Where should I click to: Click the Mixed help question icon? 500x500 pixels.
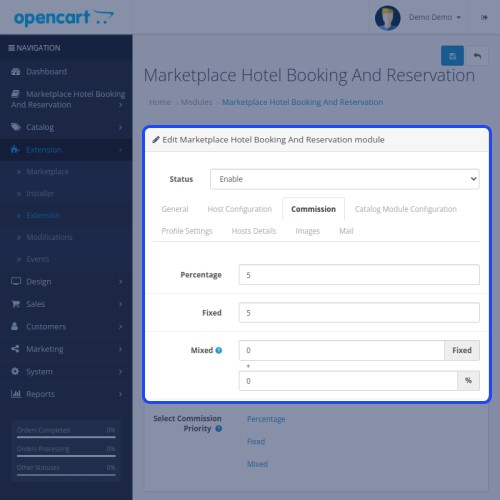(219, 350)
